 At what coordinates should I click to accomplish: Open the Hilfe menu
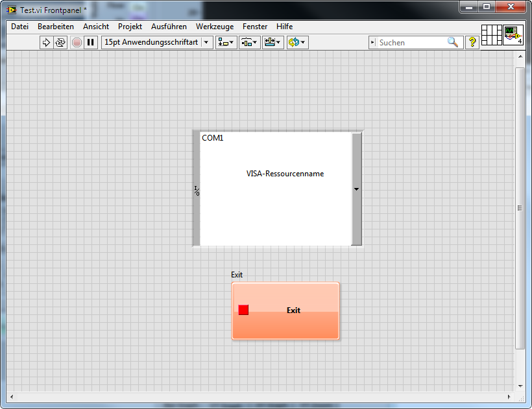click(284, 27)
